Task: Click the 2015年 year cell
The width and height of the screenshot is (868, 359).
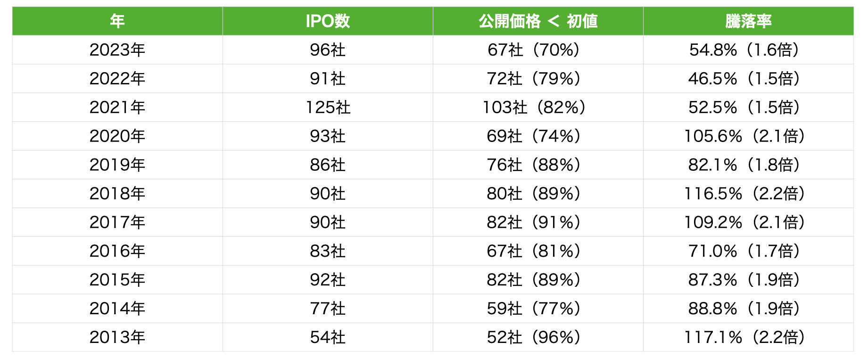Action: pos(117,280)
